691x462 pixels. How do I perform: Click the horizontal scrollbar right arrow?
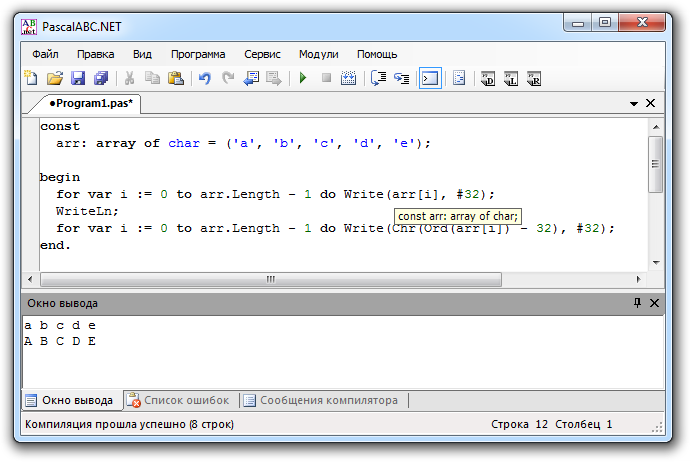[x=639, y=279]
